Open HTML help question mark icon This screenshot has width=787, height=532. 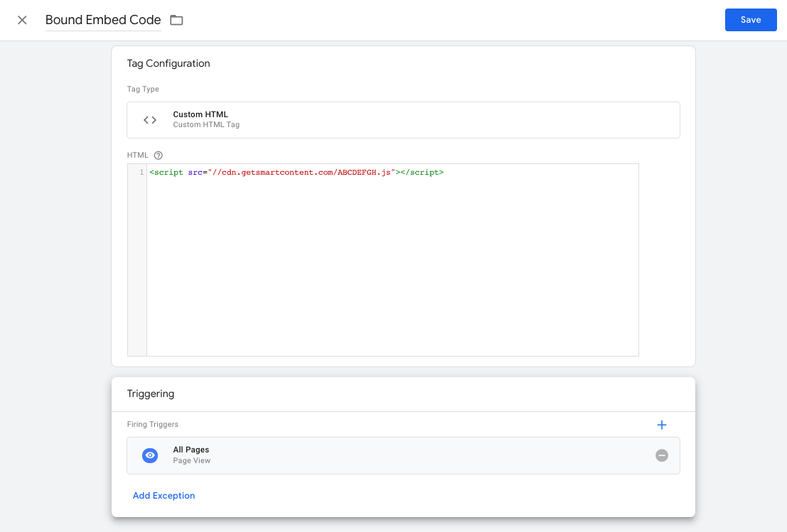158,156
